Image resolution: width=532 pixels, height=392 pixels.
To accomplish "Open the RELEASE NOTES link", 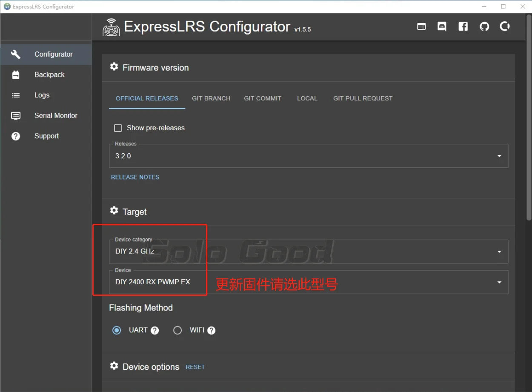I will pyautogui.click(x=135, y=177).
